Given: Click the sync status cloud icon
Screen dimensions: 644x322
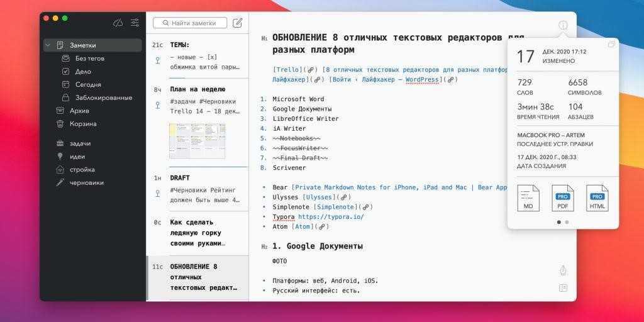Looking at the screenshot, I should [118, 23].
